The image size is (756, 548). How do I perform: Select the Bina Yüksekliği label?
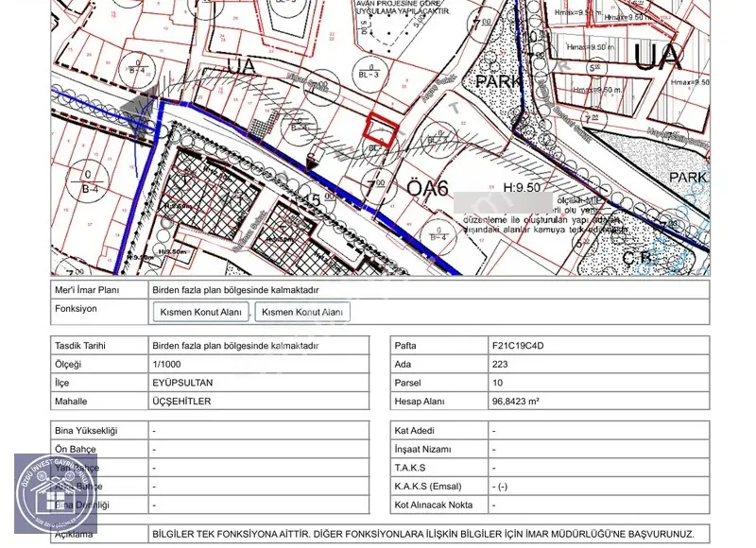(x=86, y=431)
